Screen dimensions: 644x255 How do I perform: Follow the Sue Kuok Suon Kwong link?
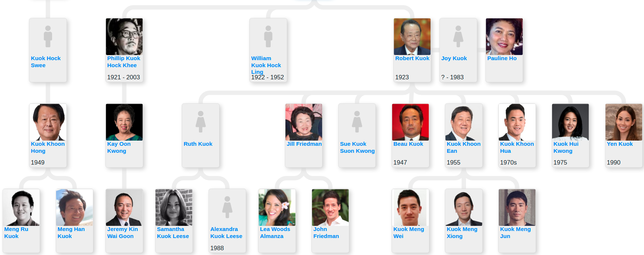coord(357,147)
